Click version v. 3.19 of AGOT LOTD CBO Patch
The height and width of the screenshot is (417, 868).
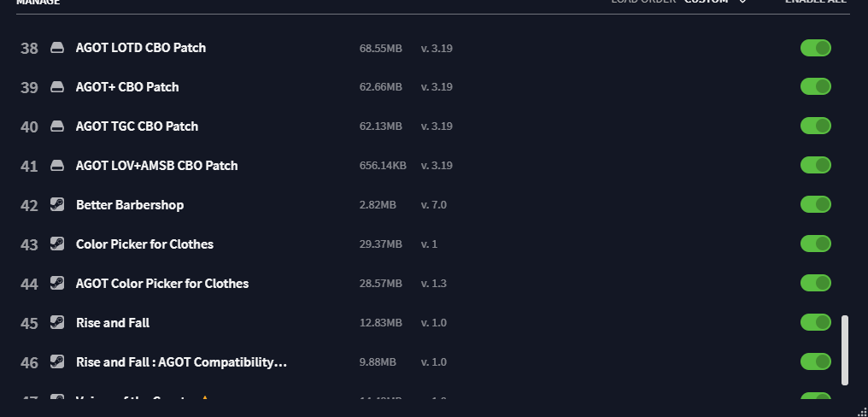pyautogui.click(x=437, y=48)
